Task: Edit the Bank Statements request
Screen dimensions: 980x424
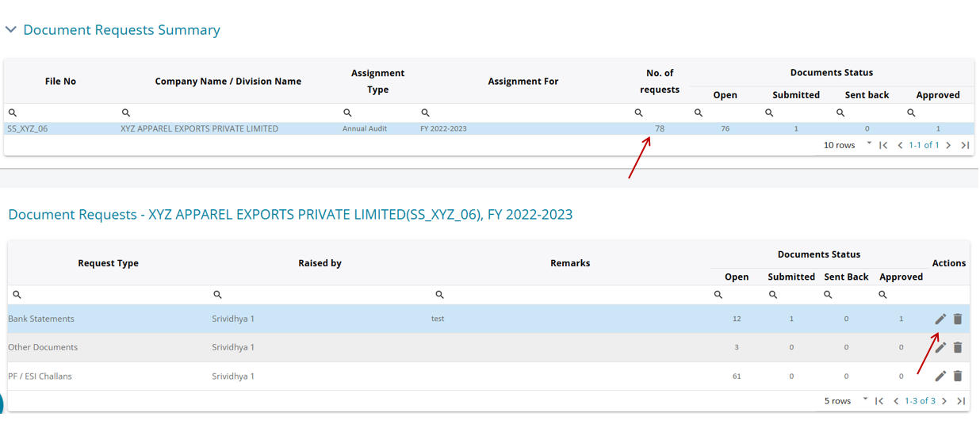Action: tap(940, 319)
